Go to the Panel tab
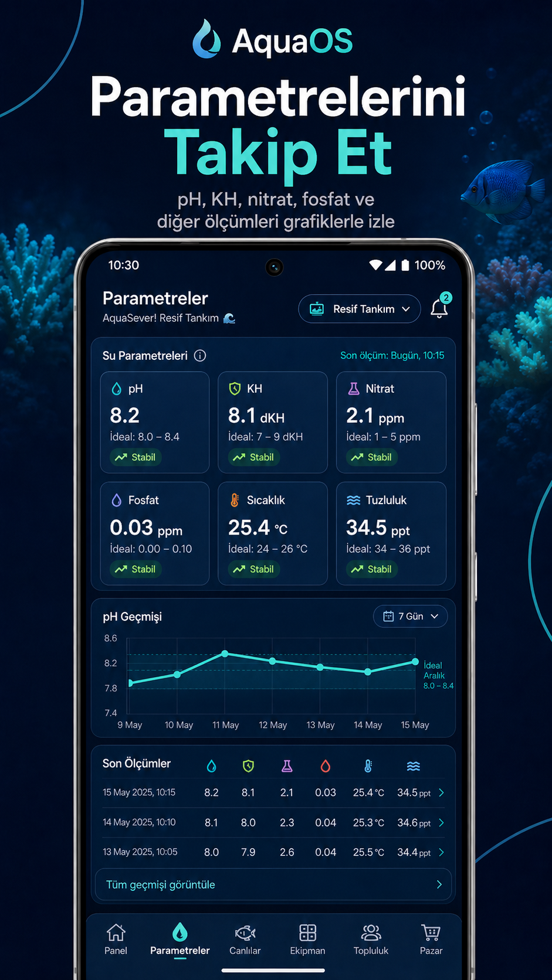Viewport: 552px width, 980px height. pyautogui.click(x=116, y=939)
